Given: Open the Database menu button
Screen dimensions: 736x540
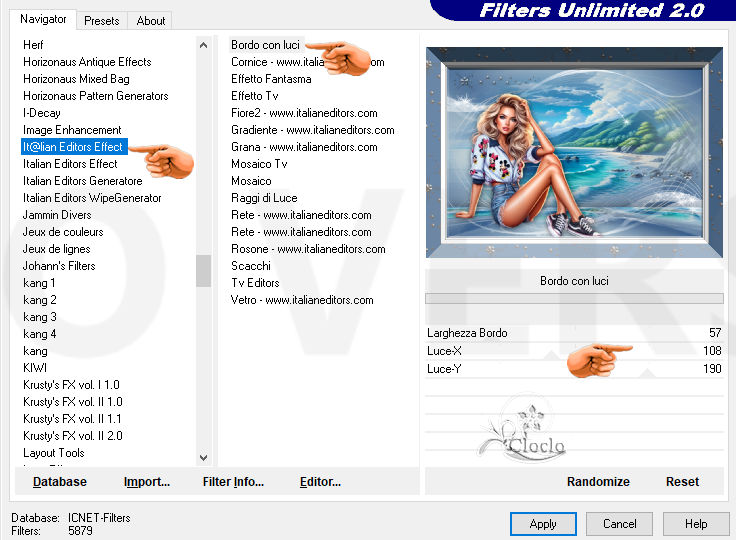Looking at the screenshot, I should tap(60, 482).
